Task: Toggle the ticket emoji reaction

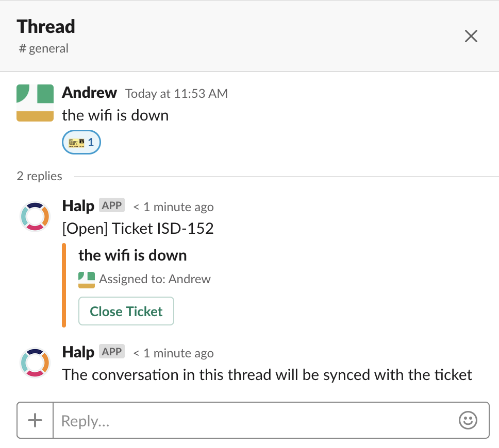Action: coord(81,142)
